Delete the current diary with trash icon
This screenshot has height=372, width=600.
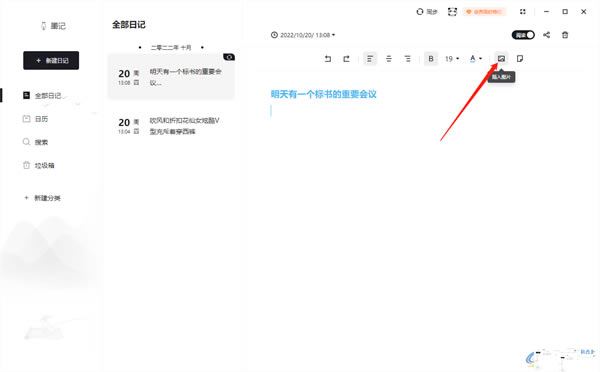coord(565,35)
